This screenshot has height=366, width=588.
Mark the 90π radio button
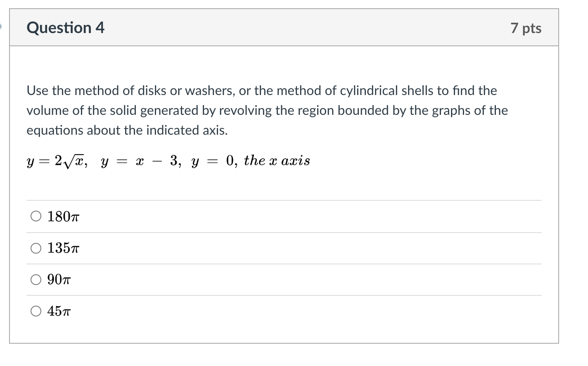(x=36, y=280)
